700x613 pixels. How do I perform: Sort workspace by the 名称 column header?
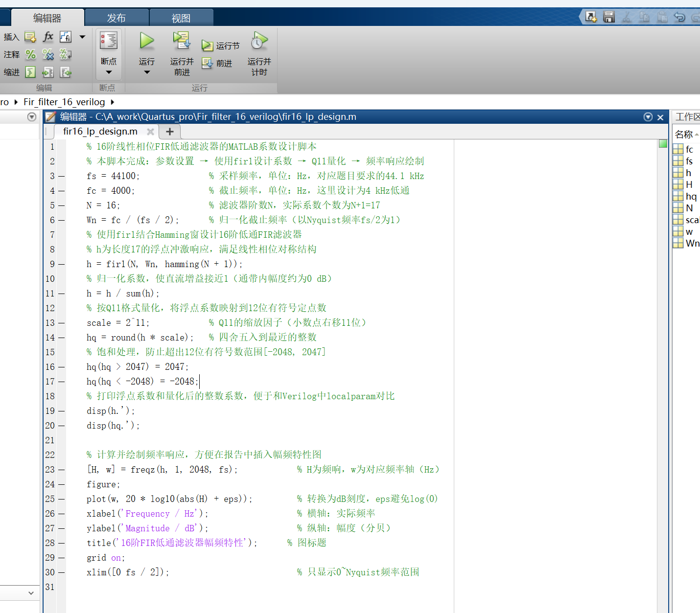pyautogui.click(x=686, y=134)
